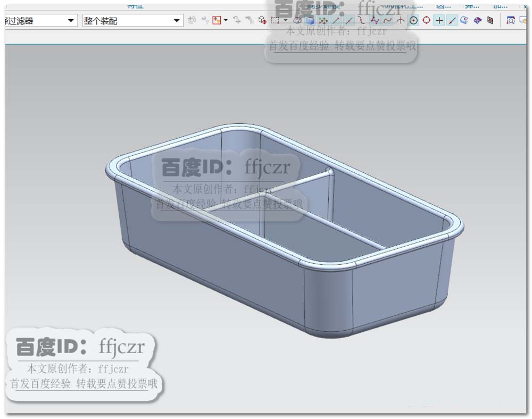The image size is (532, 419).
Task: Toggle the existing point plus snap
Action: click(x=439, y=20)
